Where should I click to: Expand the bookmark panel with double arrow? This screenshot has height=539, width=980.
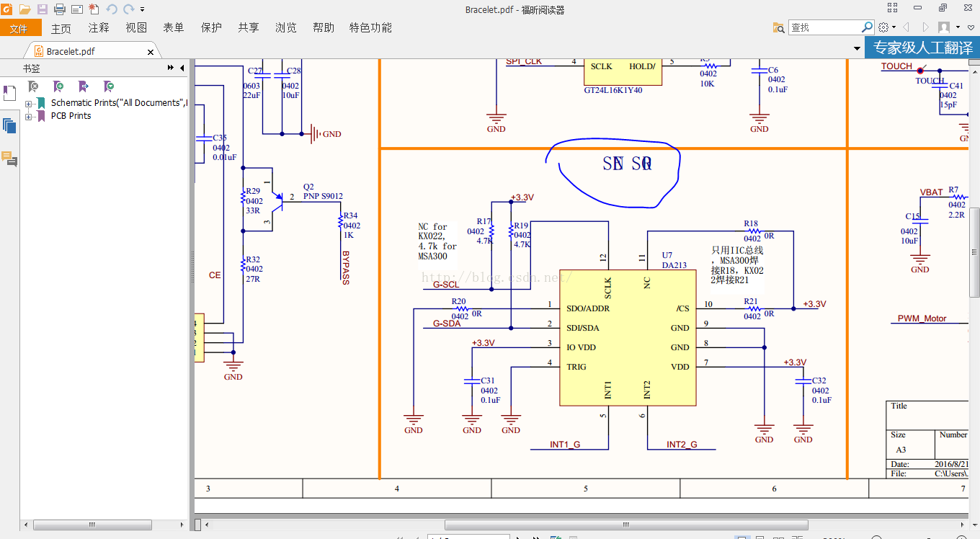[x=171, y=68]
